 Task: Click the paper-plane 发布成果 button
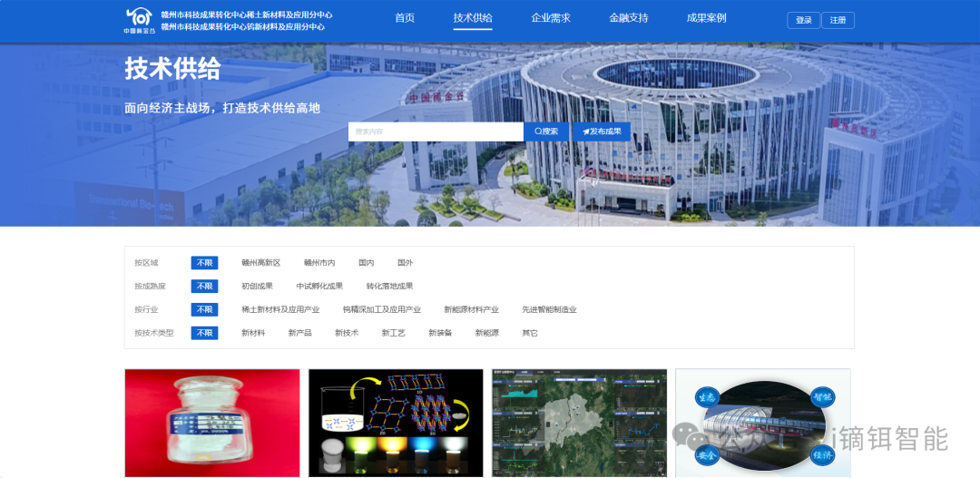coord(602,132)
